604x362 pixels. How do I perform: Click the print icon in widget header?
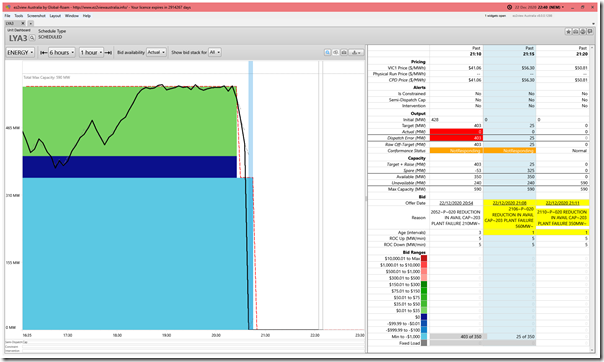pos(583,32)
